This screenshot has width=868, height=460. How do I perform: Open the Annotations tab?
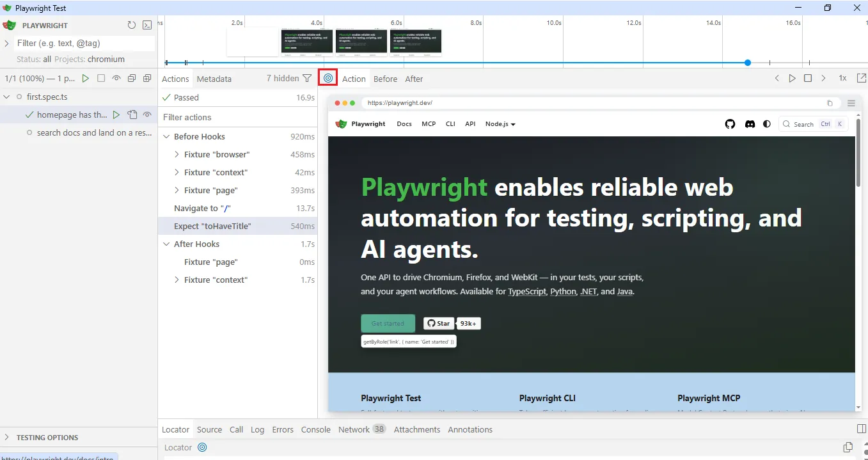(470, 429)
